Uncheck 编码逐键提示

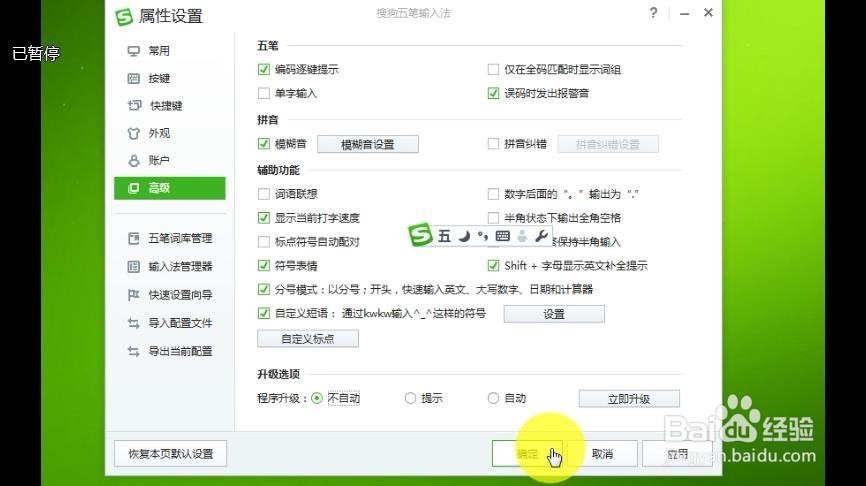click(263, 70)
